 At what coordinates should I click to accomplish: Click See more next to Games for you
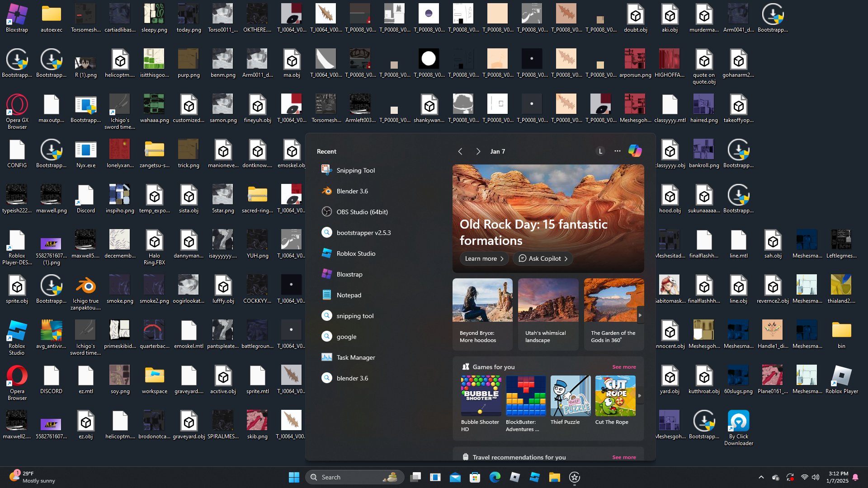point(624,367)
